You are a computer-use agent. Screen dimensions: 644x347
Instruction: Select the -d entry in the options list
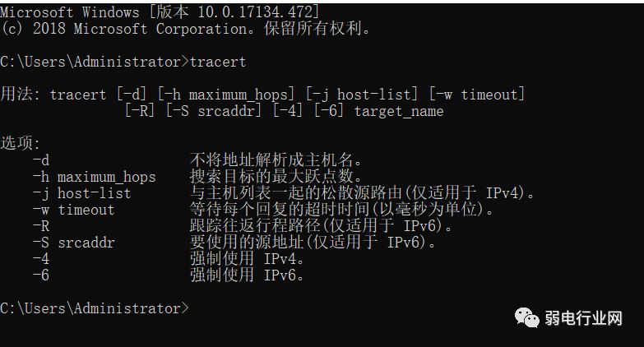point(41,160)
